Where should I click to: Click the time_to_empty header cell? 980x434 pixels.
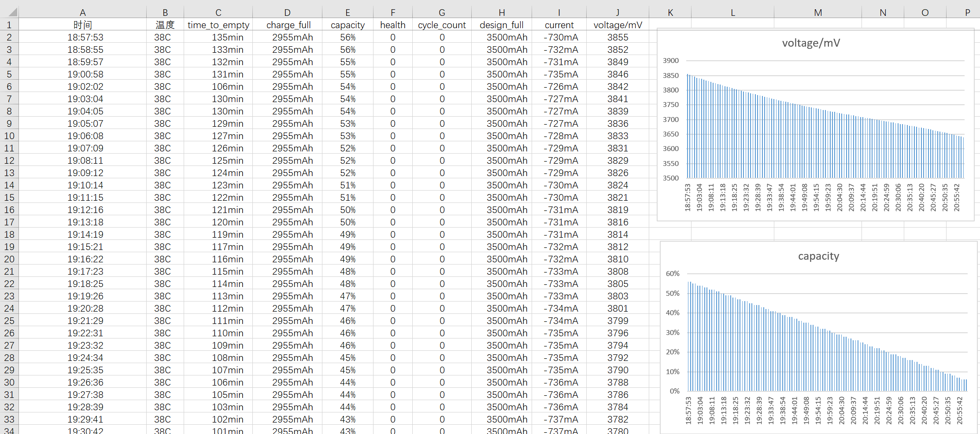coord(218,25)
